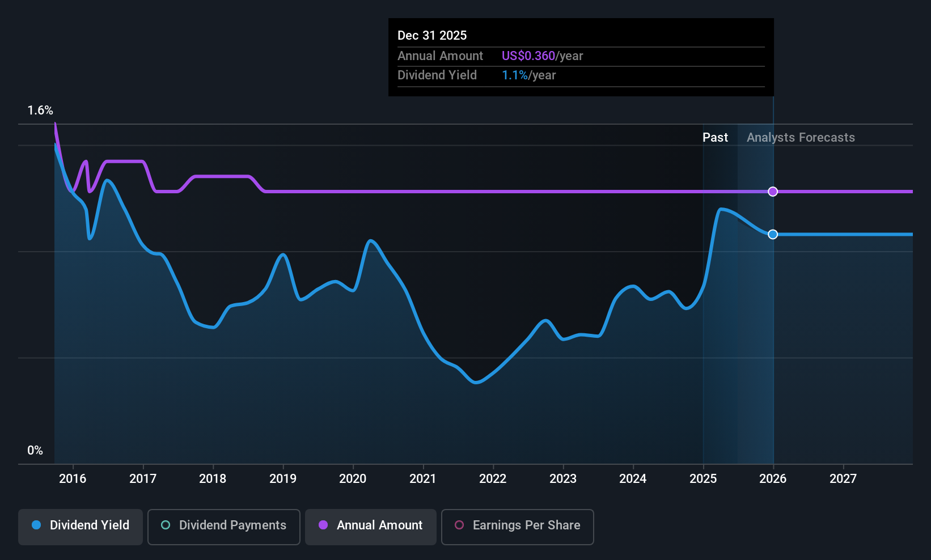
Task: Click the 2025 x-axis label
Action: pyautogui.click(x=703, y=478)
